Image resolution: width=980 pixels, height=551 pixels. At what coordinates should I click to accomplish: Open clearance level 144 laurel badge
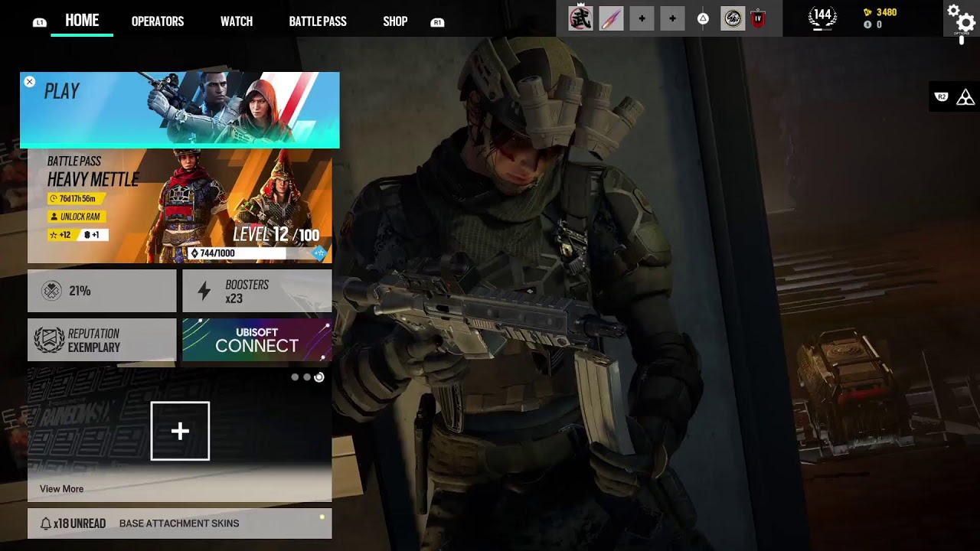pos(822,17)
